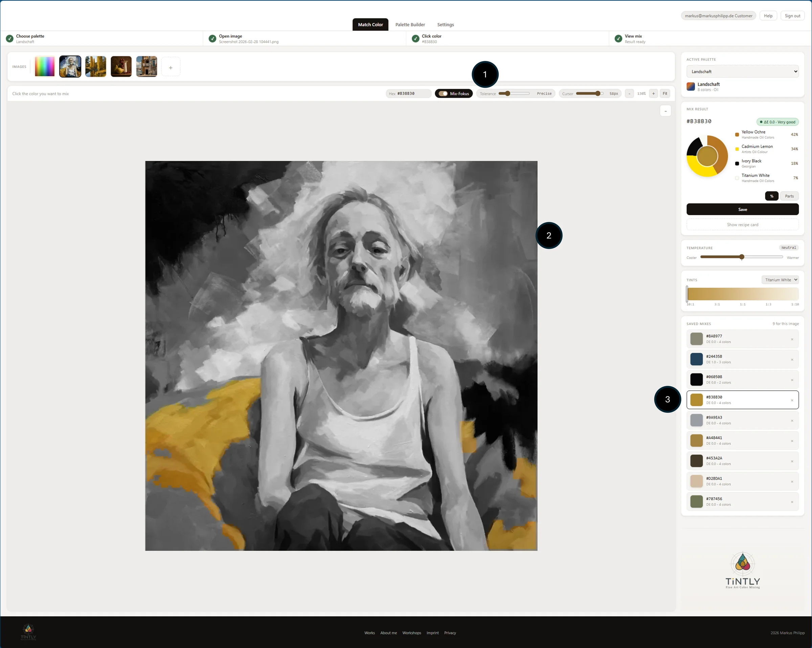Select saved mix #453A2A

743,461
